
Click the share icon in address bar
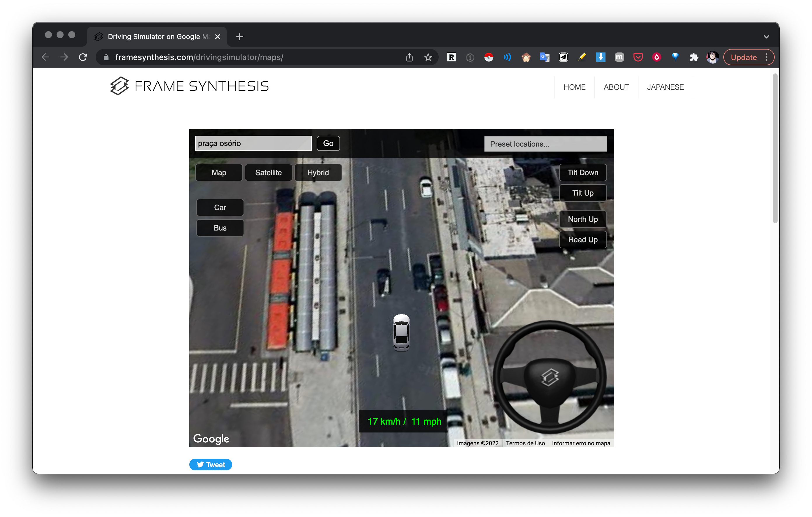(409, 57)
